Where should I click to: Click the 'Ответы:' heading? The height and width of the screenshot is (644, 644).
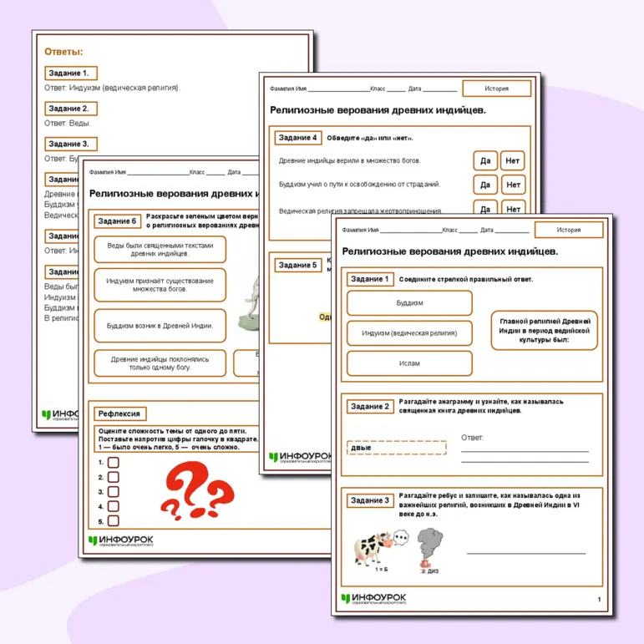(x=63, y=52)
